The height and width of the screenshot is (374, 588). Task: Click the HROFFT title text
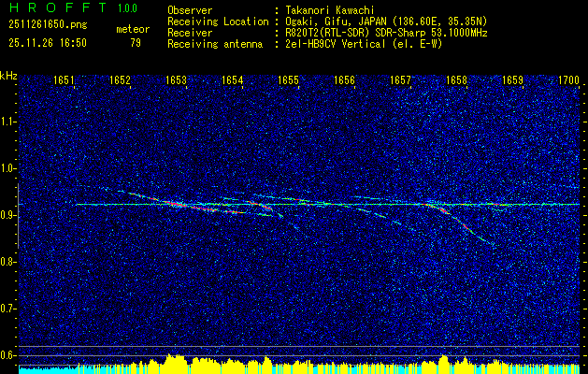coord(59,7)
